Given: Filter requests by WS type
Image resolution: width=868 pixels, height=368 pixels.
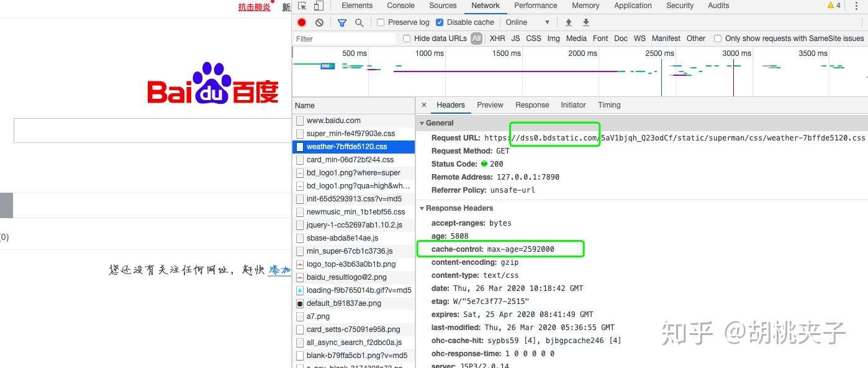Looking at the screenshot, I should (640, 39).
